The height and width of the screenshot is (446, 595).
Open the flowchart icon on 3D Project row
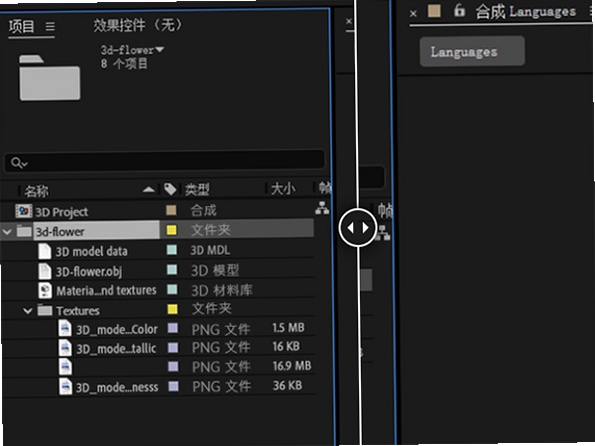[322, 208]
